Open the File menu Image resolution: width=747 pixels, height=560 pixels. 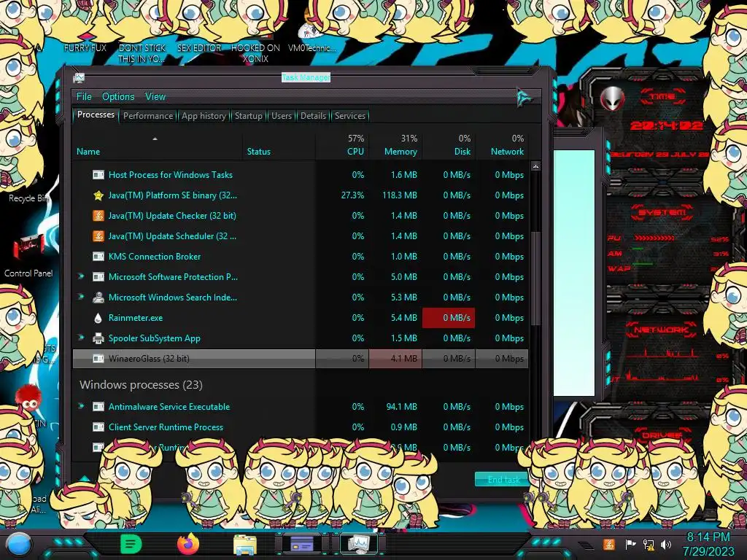84,97
